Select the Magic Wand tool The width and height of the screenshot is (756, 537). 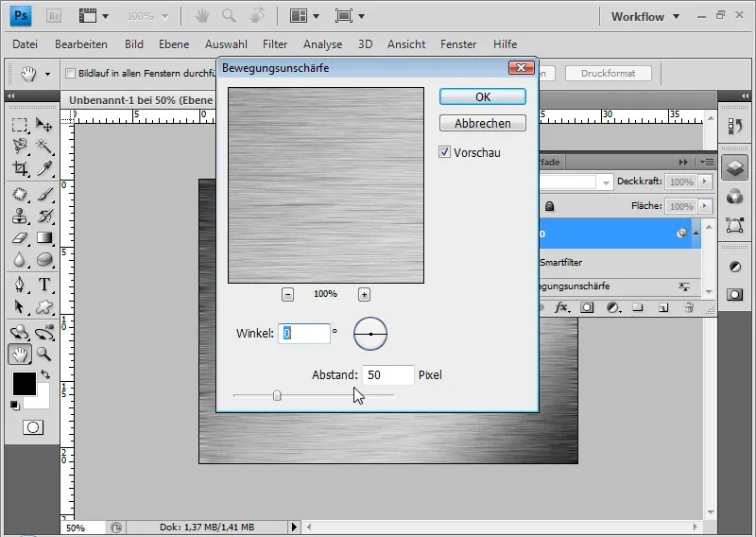tap(44, 147)
